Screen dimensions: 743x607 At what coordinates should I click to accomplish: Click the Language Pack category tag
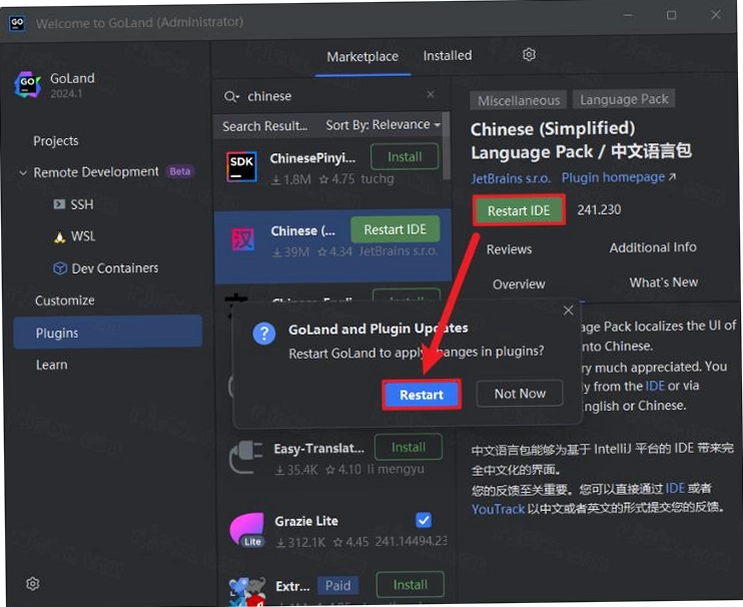tap(624, 99)
